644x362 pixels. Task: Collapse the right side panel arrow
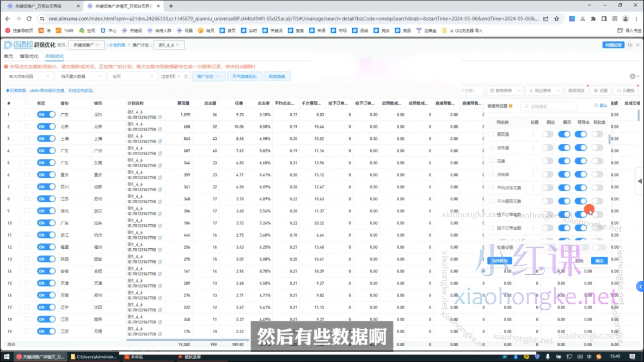pos(640,181)
